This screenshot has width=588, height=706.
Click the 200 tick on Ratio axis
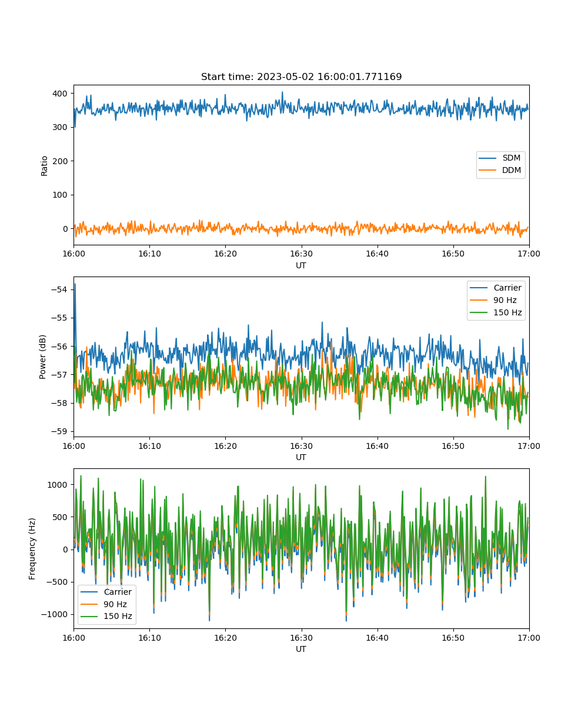[x=61, y=161]
